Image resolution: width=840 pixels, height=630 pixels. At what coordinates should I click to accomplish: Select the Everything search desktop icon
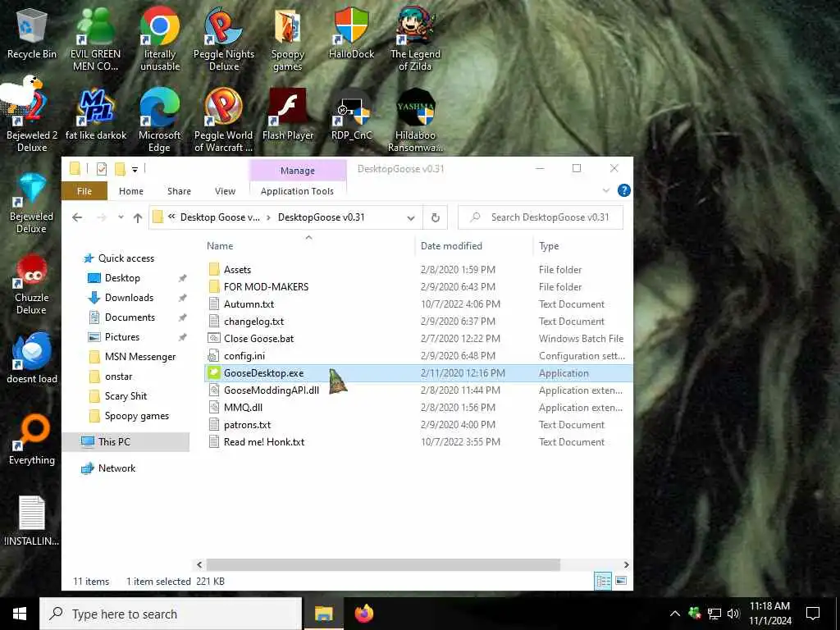[x=32, y=440]
